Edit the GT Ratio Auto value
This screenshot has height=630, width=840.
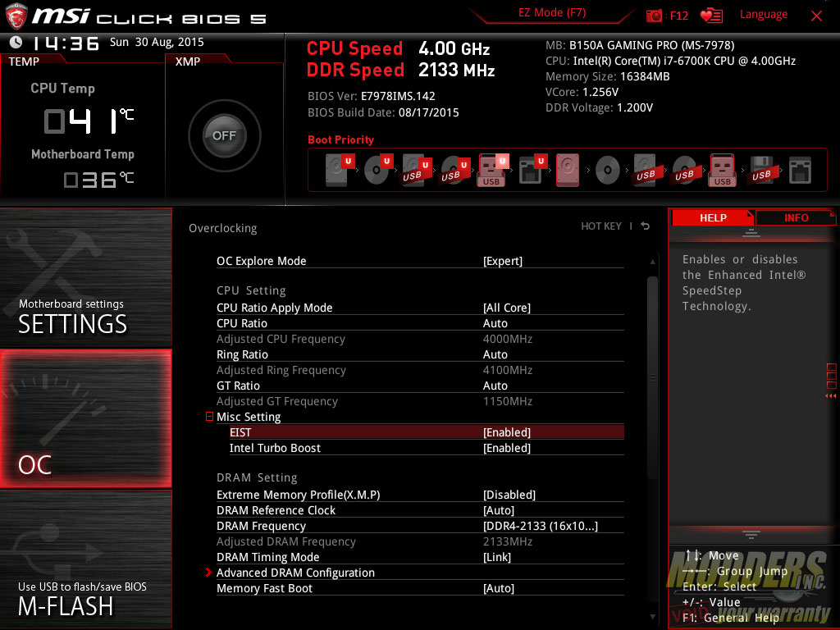click(495, 386)
